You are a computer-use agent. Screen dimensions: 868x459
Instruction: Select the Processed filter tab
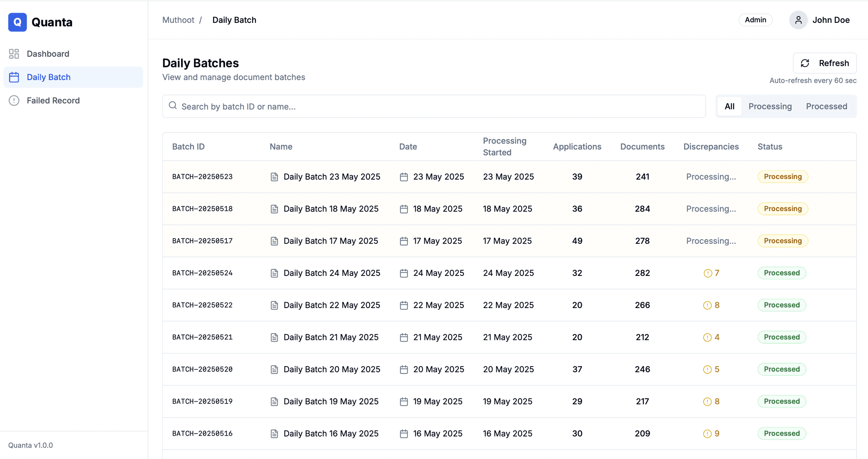point(826,106)
